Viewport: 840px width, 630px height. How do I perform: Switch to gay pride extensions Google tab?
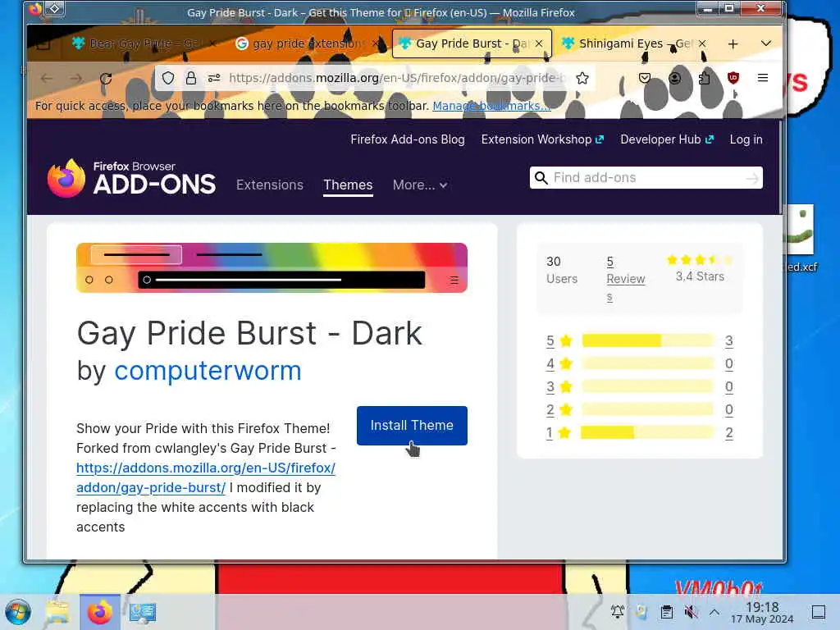click(x=308, y=43)
